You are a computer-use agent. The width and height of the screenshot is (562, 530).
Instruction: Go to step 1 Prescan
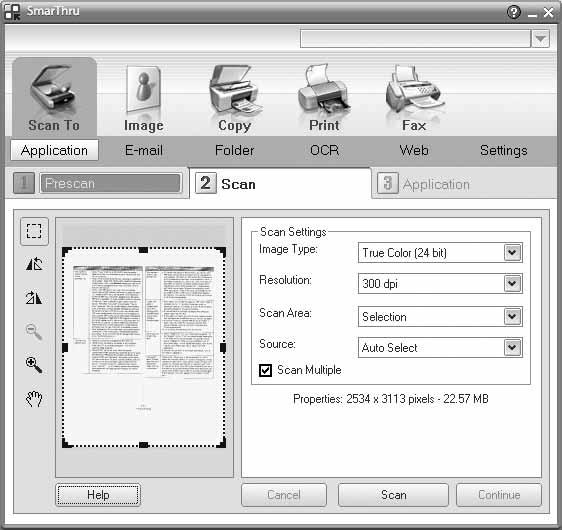coord(97,183)
